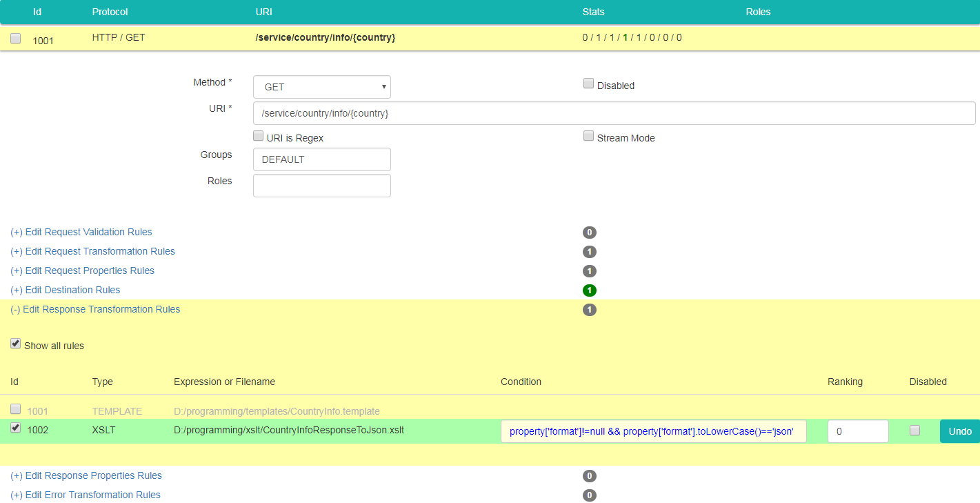Viewport: 980px width, 503px height.
Task: Click the Undo button for rule 1002
Action: click(959, 431)
